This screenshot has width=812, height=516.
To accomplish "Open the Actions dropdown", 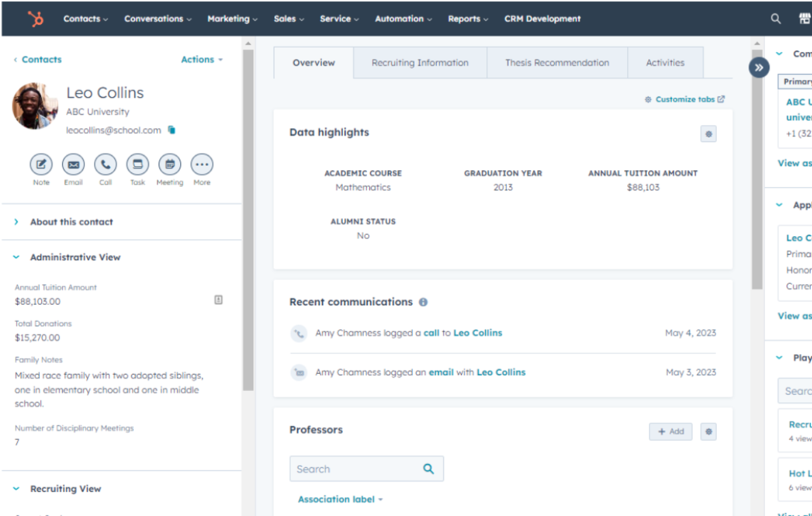I will pyautogui.click(x=201, y=59).
